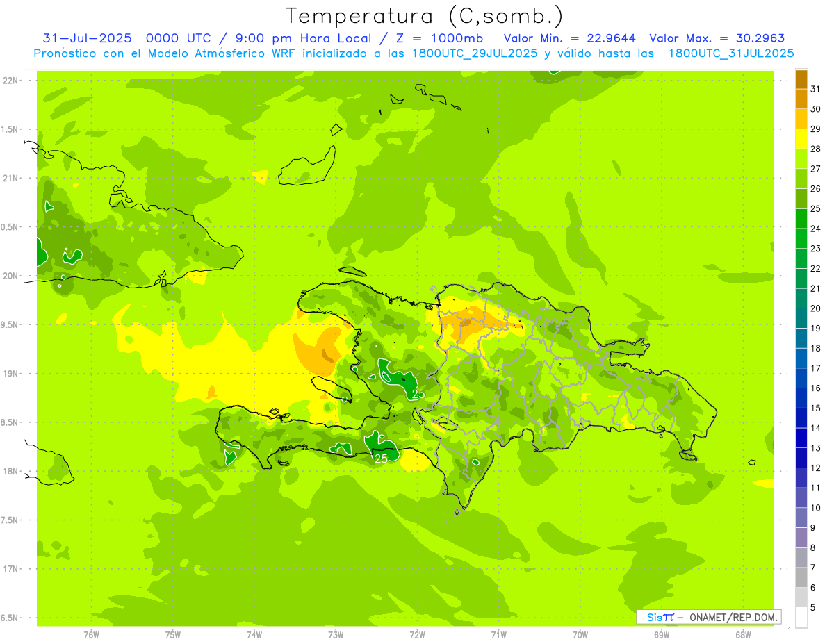Click the '75W' longitude label
This screenshot has height=644, width=834.
click(173, 634)
